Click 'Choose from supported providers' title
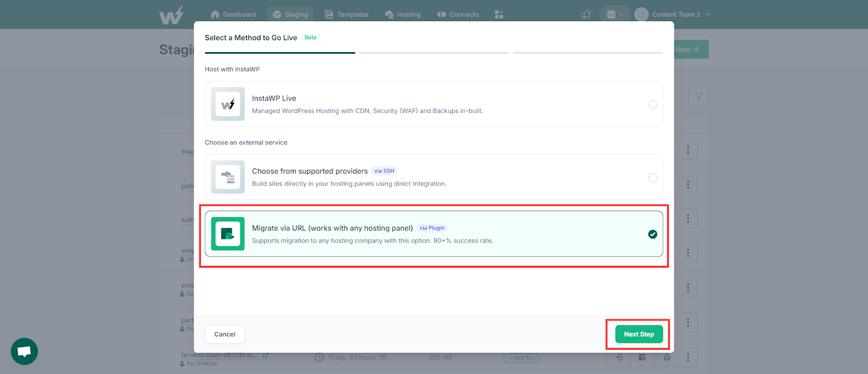The width and height of the screenshot is (868, 374). click(x=310, y=171)
